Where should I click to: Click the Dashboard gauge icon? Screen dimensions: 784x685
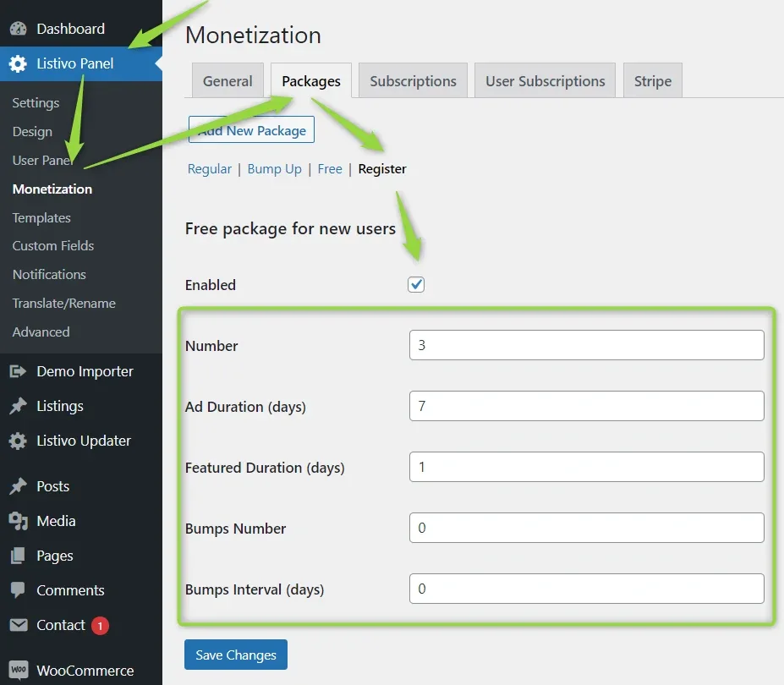tap(19, 29)
